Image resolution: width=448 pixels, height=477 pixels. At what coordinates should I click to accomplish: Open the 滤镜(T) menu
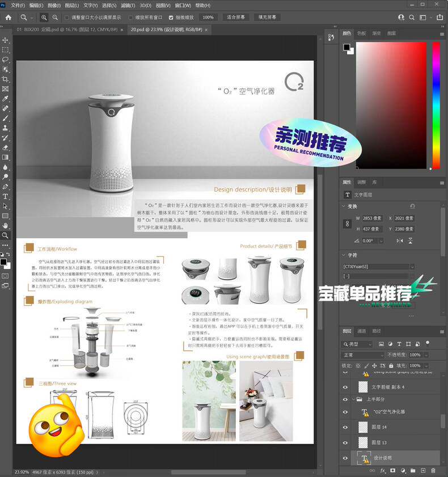tap(128, 6)
